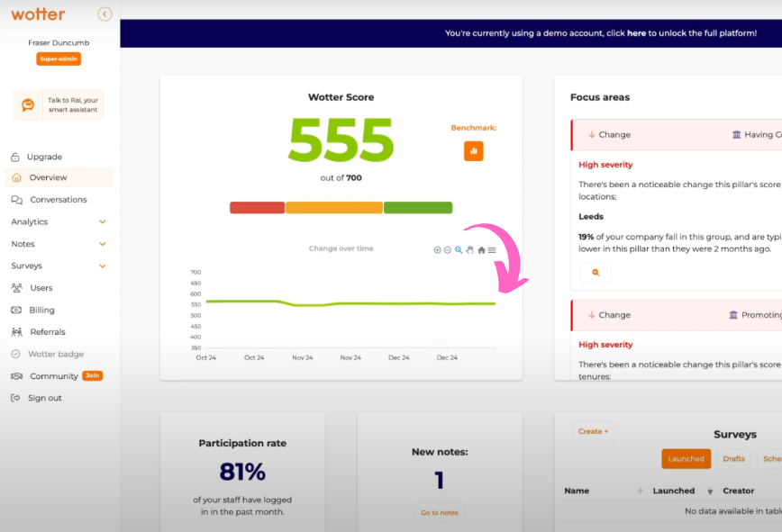Expand the Notes menu chevron
This screenshot has width=782, height=532.
[x=102, y=244]
